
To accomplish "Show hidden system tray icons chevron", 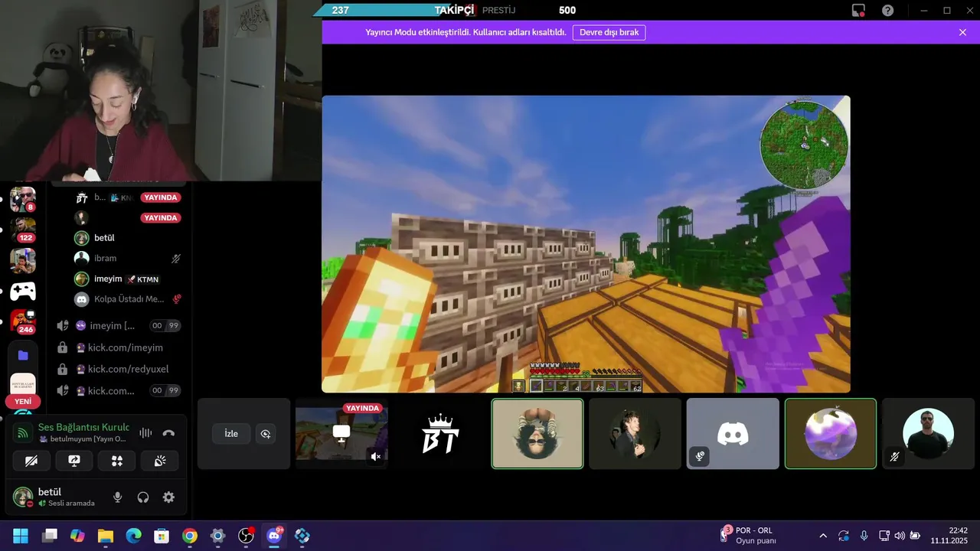I will click(x=823, y=536).
